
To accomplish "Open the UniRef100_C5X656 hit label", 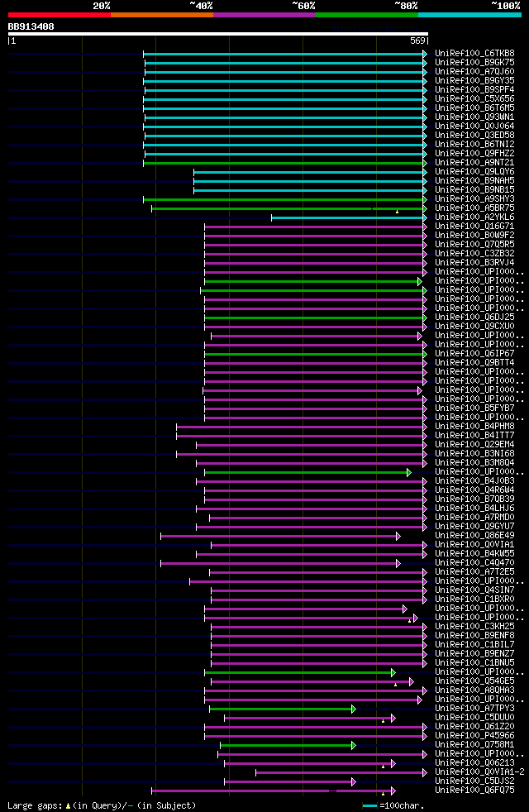I will (x=474, y=99).
